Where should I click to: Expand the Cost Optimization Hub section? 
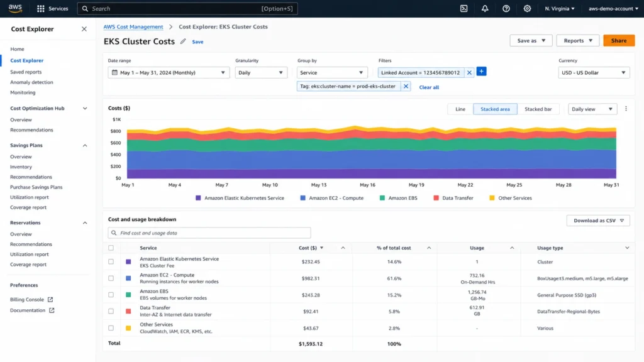(85, 108)
